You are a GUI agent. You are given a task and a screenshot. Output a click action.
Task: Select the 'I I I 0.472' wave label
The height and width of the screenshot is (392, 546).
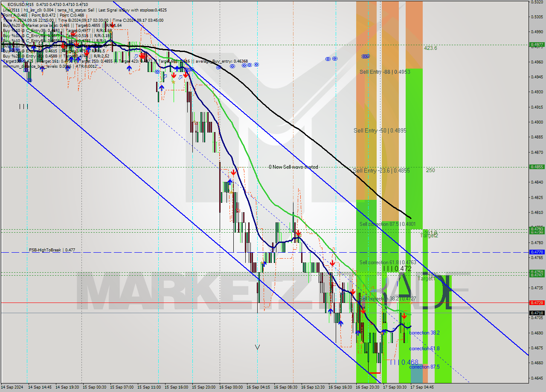click(397, 269)
